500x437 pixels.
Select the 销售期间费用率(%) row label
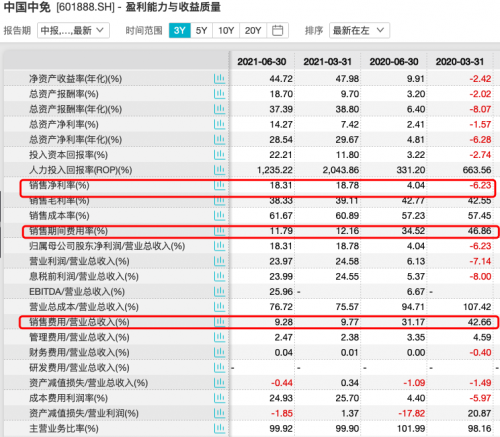point(69,231)
